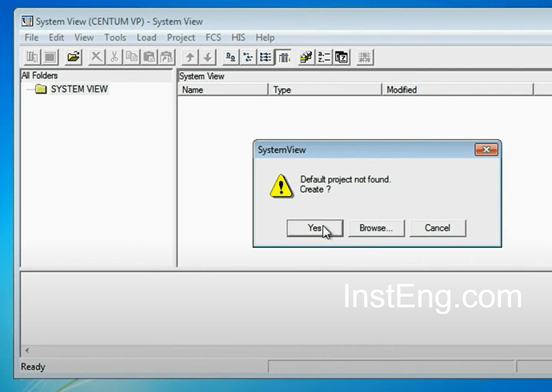Click the "Default project not found." message text
The height and width of the screenshot is (392, 552).
pyautogui.click(x=346, y=179)
